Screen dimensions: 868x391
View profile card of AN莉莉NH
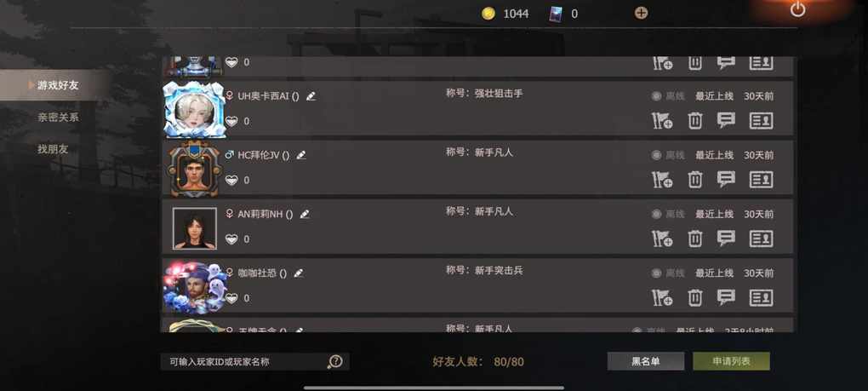point(761,239)
